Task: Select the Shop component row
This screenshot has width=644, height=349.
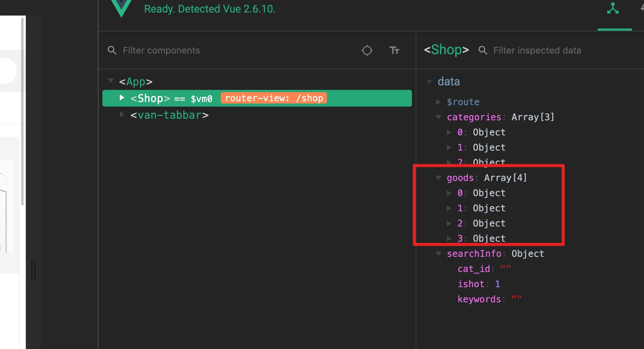Action: [257, 98]
